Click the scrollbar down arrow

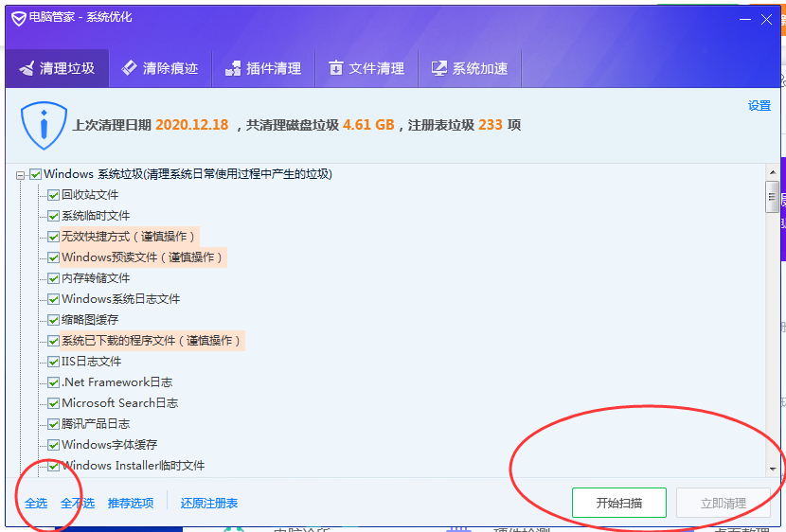click(772, 469)
